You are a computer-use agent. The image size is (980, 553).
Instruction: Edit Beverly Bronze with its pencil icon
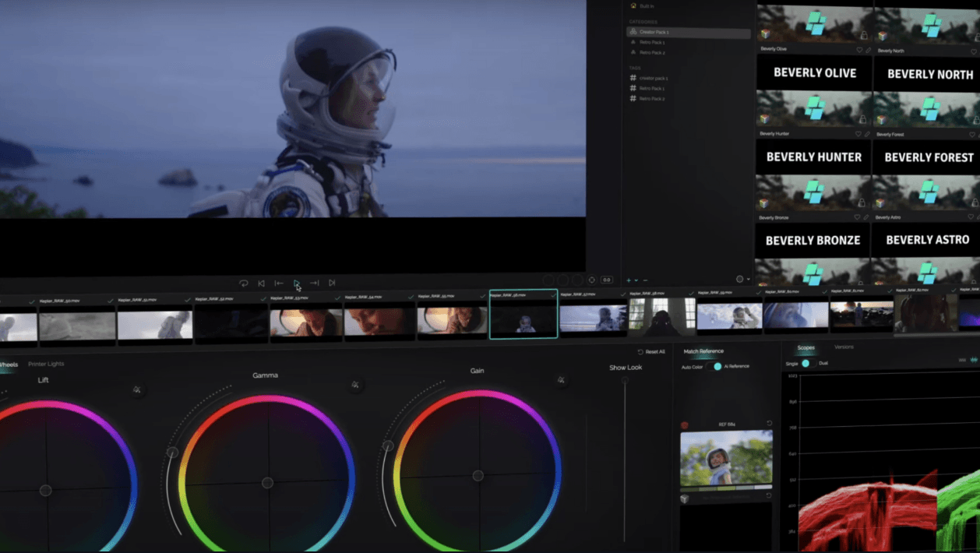(x=867, y=217)
